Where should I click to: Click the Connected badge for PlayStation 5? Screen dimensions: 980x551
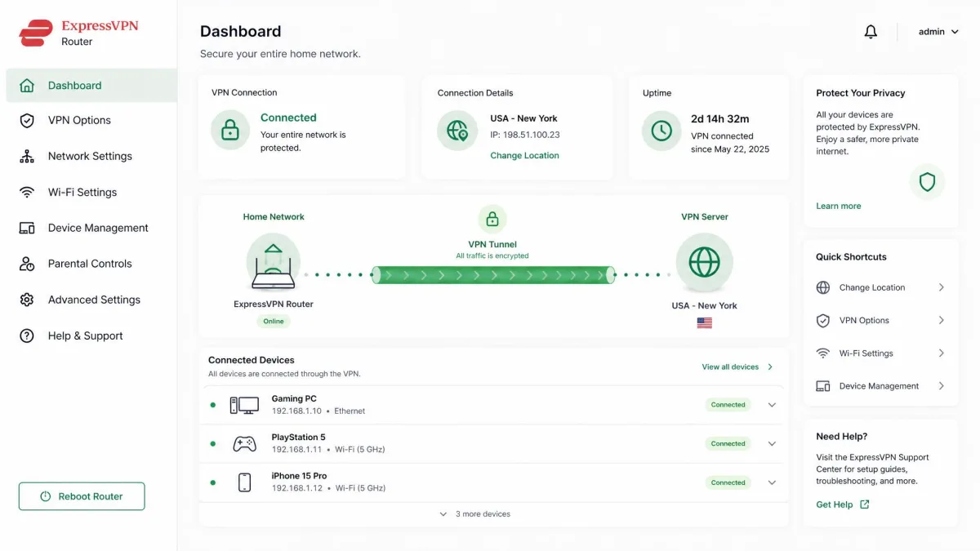[x=728, y=444]
